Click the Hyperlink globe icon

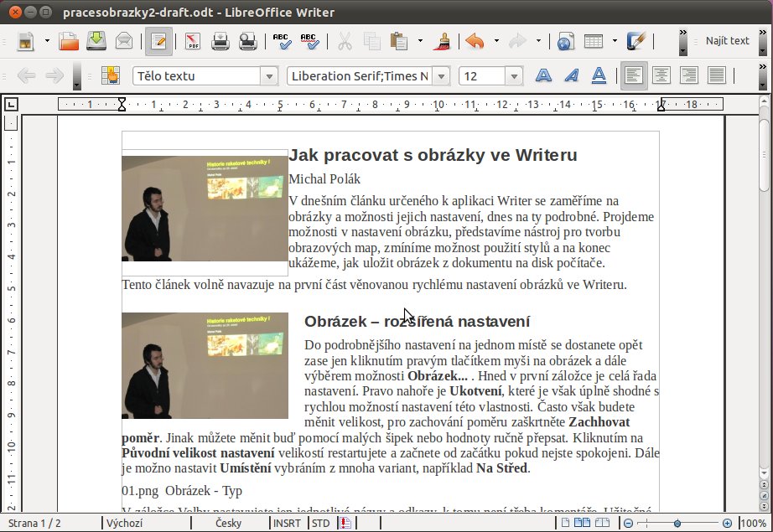click(566, 41)
